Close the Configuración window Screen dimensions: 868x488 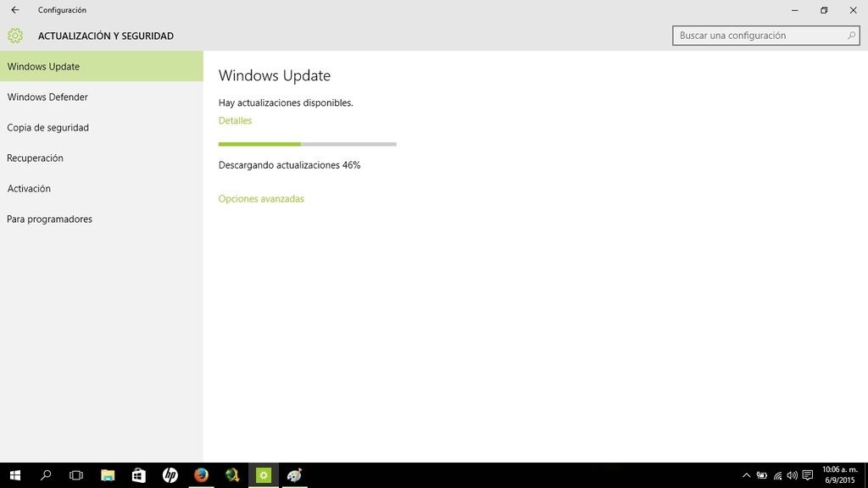coord(853,10)
